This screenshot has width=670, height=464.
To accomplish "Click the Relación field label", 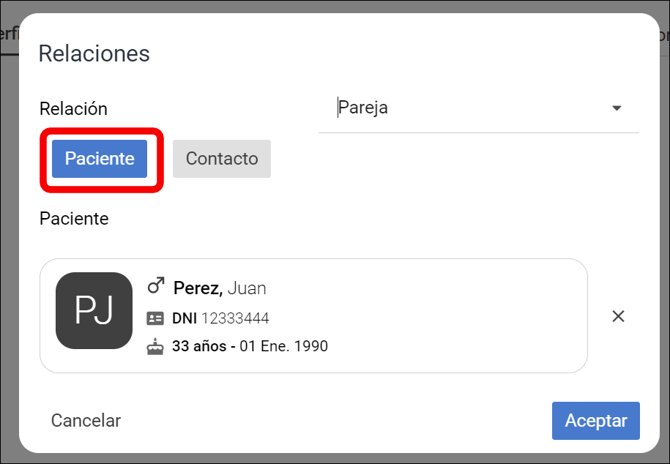I will 73,109.
